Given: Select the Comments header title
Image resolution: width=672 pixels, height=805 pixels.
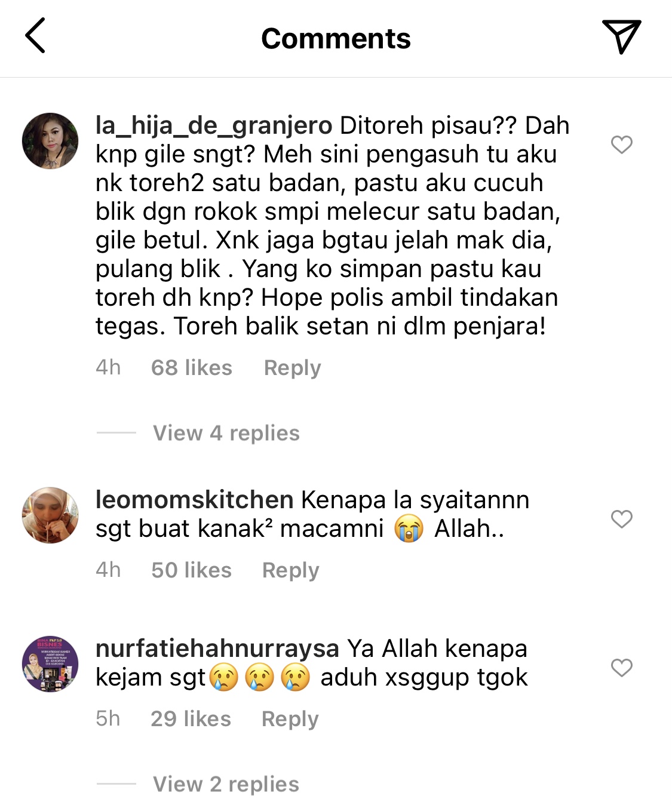Looking at the screenshot, I should [x=336, y=39].
